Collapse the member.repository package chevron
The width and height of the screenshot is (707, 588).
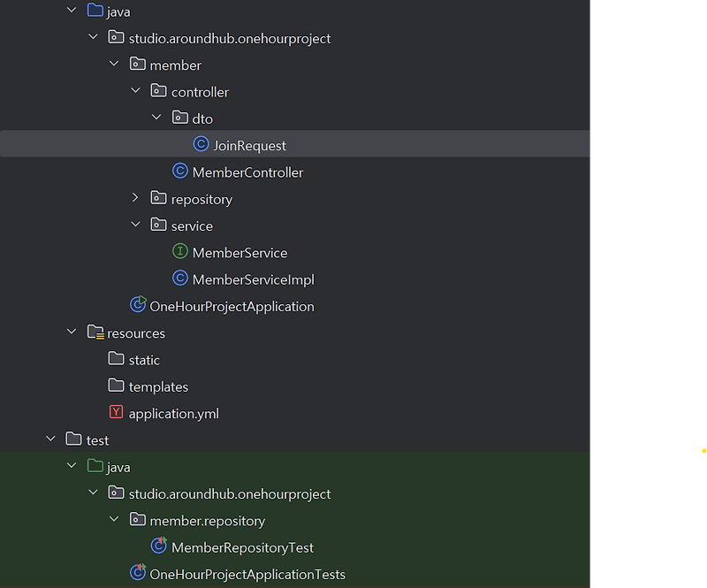click(x=114, y=519)
